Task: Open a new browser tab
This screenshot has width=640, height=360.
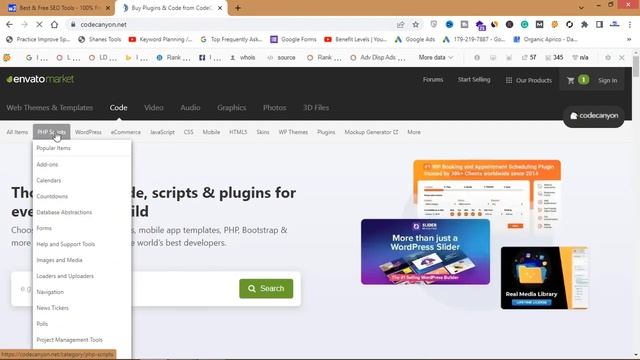Action: [x=238, y=8]
